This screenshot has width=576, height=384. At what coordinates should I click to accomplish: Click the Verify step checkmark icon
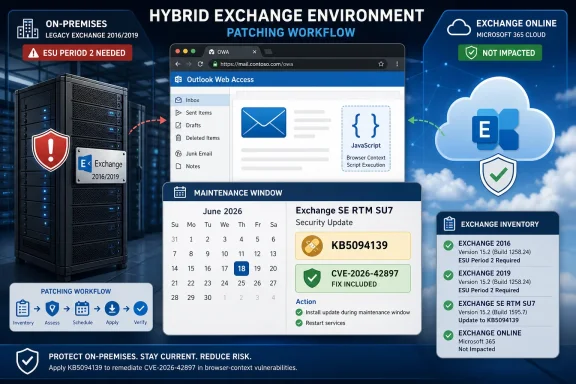click(140, 308)
